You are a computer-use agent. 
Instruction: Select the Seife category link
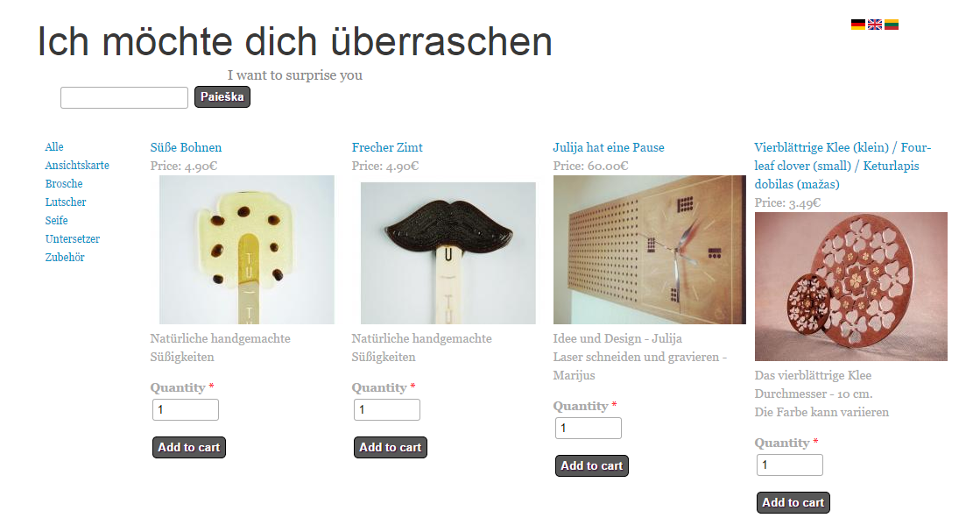coord(56,220)
